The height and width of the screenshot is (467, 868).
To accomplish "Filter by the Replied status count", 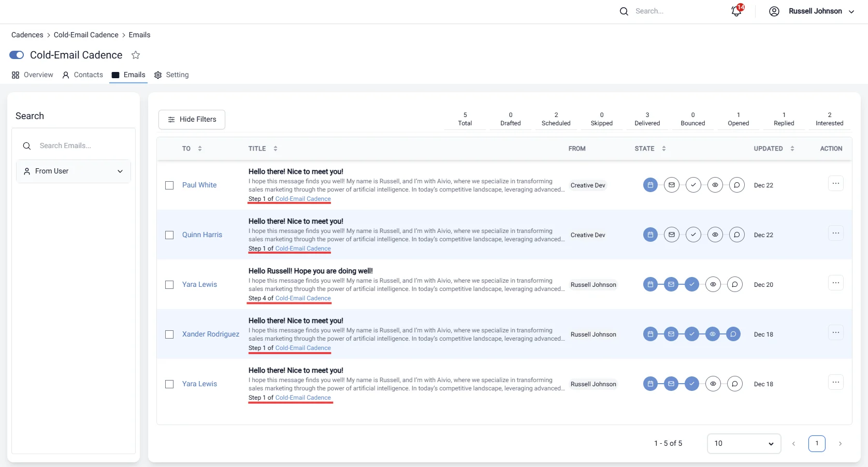I will (784, 119).
